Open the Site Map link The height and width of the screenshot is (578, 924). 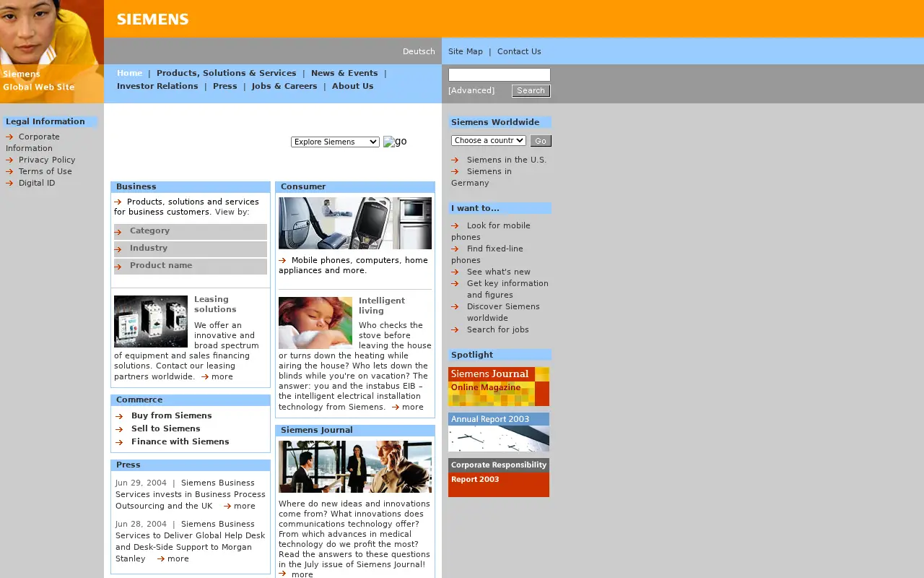click(466, 51)
